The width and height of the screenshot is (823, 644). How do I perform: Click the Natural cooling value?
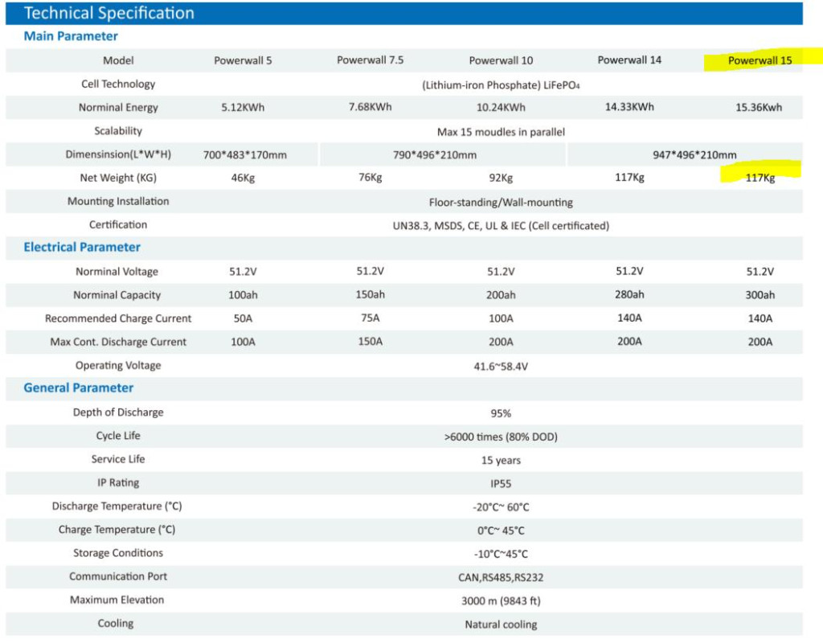click(501, 625)
